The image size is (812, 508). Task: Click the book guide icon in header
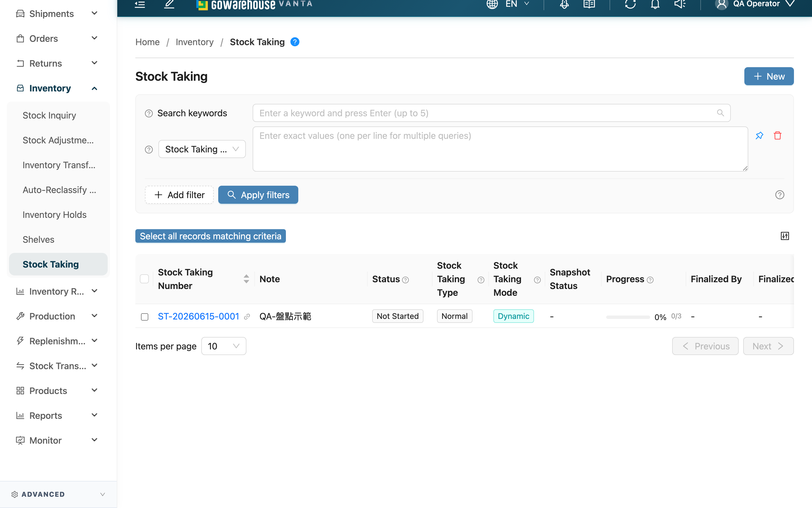pyautogui.click(x=589, y=4)
